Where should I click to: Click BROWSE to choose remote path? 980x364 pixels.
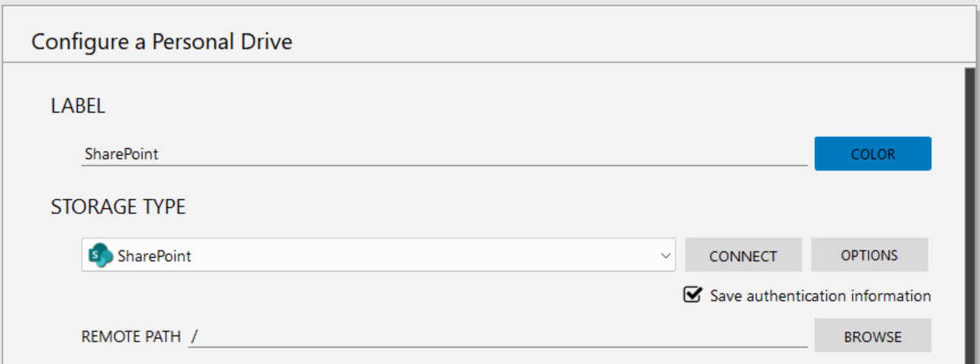coord(873,337)
